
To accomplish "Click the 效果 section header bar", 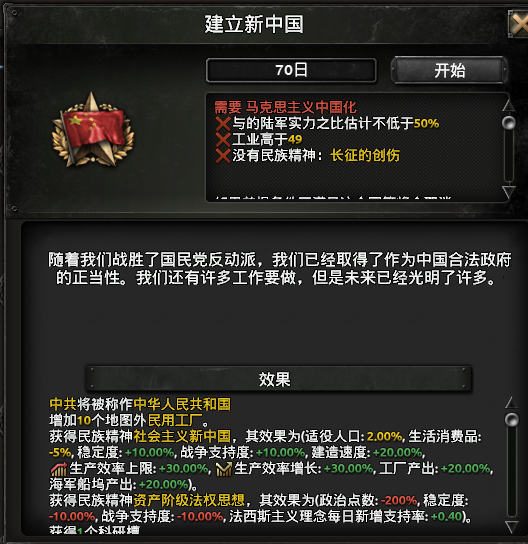I will pyautogui.click(x=278, y=379).
